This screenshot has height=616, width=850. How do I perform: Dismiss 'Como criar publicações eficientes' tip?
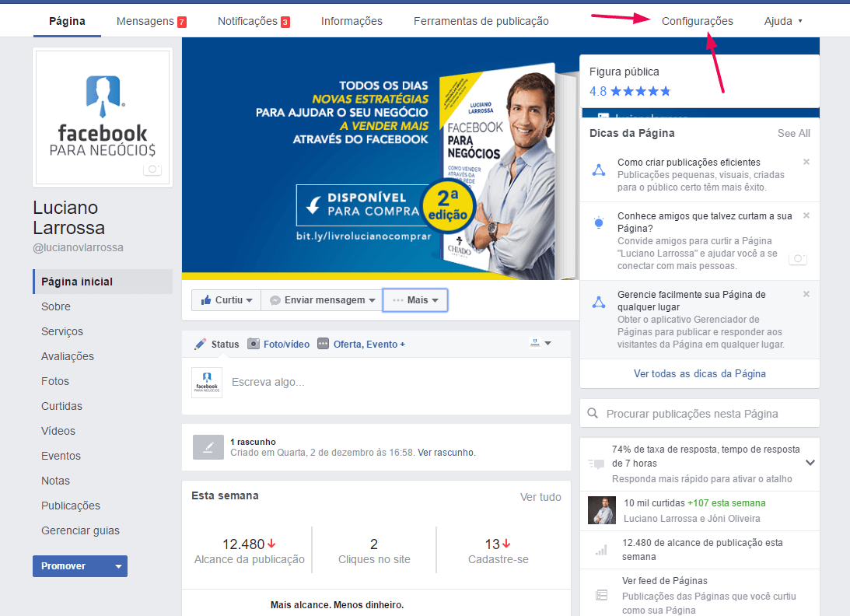(x=806, y=162)
